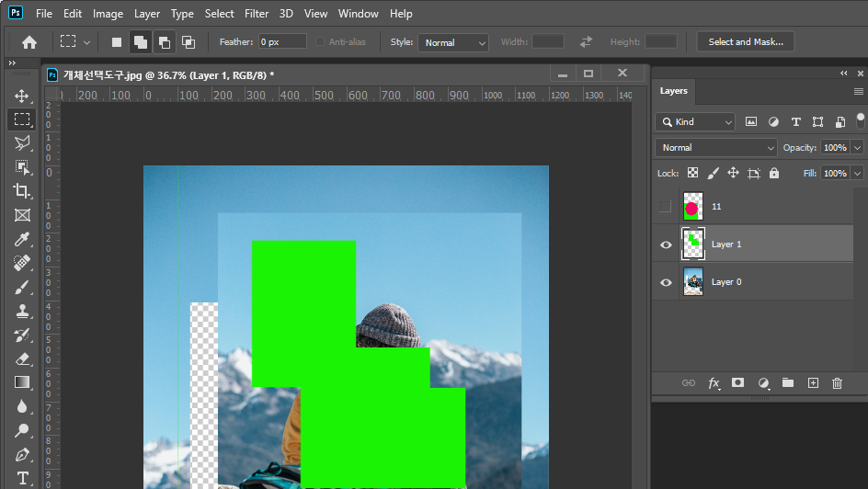Create a new group folder icon

[788, 382]
